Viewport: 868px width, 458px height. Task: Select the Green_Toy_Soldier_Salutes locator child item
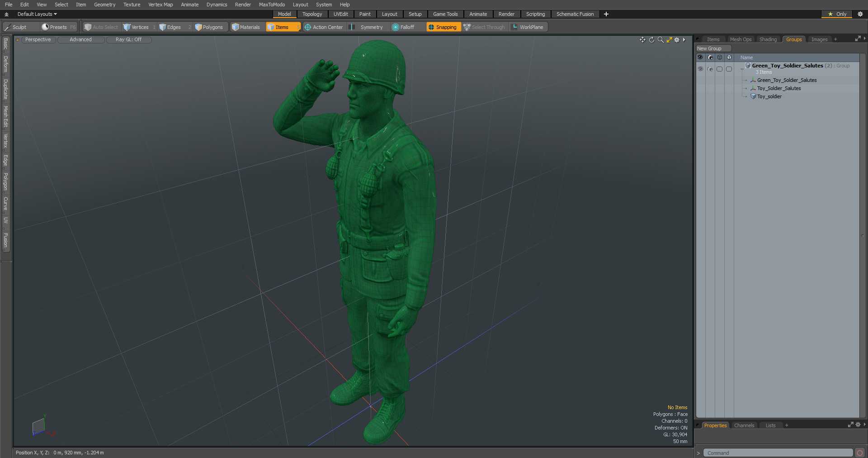tap(787, 80)
